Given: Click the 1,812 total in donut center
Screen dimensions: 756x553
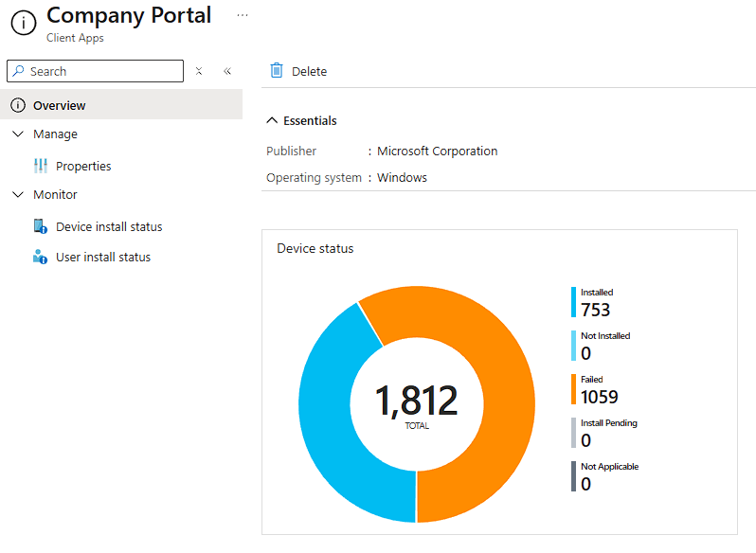Looking at the screenshot, I should [x=417, y=401].
